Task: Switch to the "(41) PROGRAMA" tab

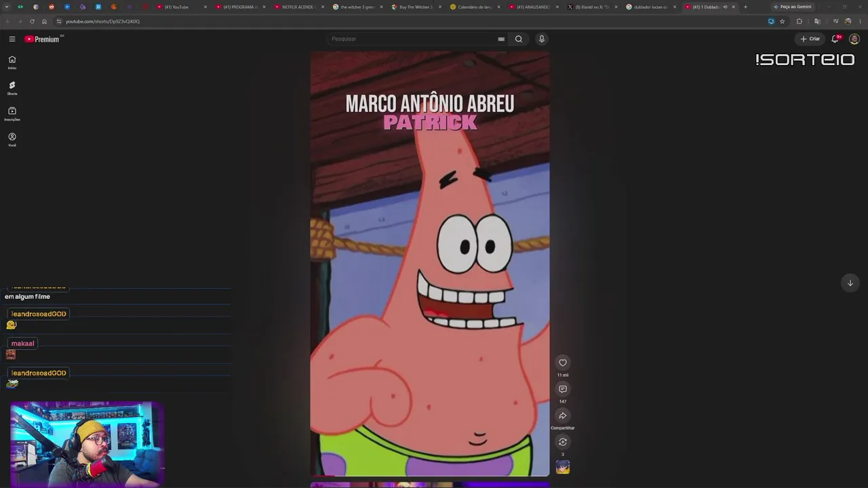Action: (239, 7)
